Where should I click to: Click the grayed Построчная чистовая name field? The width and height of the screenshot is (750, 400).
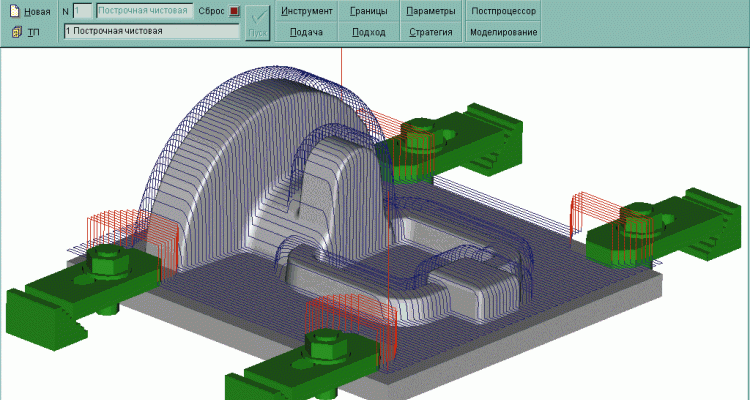[144, 12]
